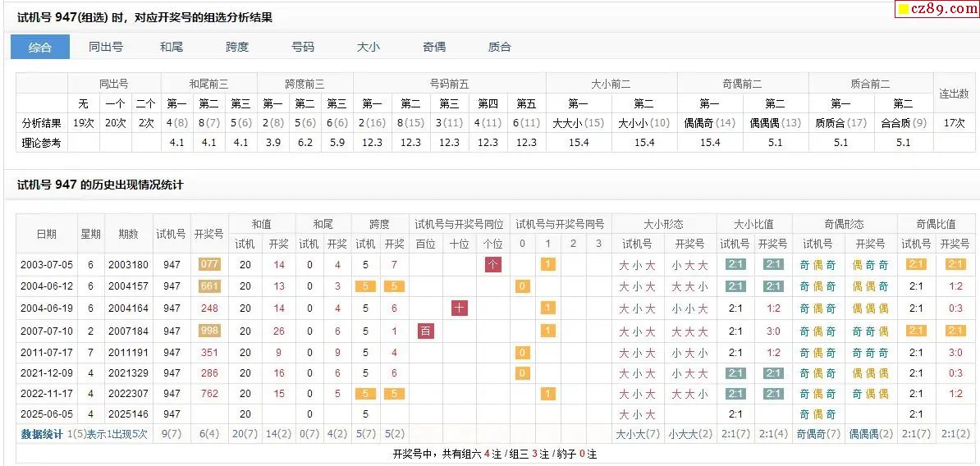The height and width of the screenshot is (466, 980).
Task: Click highlighted winning number 998
Action: (x=209, y=331)
